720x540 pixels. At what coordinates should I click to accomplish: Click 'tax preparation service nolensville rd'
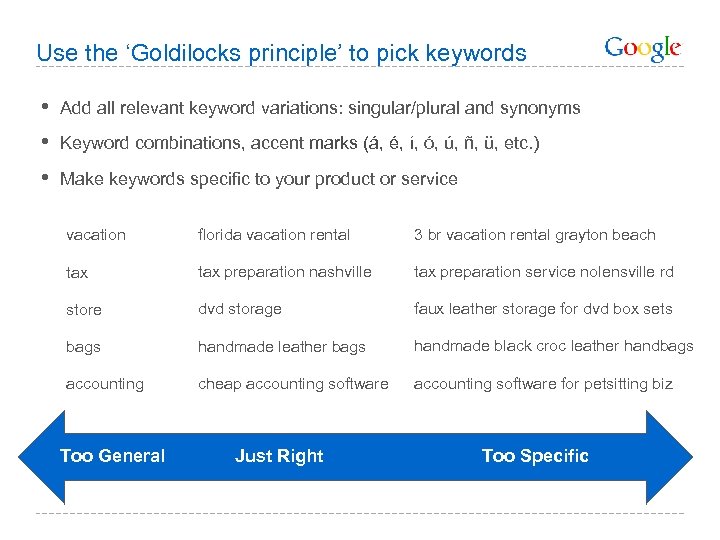(544, 272)
